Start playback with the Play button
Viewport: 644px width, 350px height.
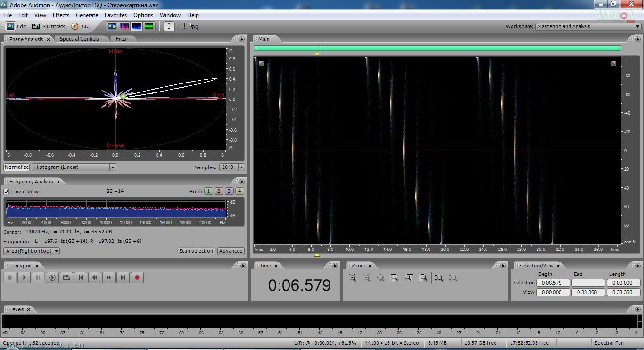pyautogui.click(x=24, y=278)
